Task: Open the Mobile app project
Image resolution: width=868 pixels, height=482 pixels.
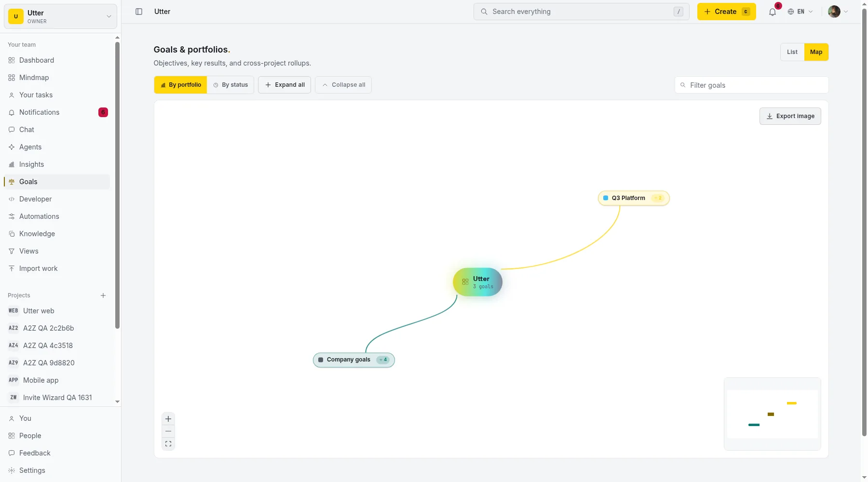Action: (57, 380)
